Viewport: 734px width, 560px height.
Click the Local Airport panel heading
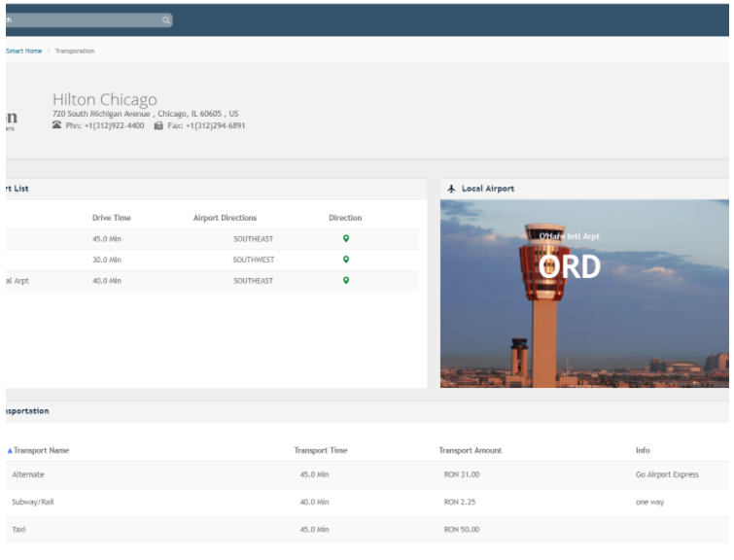pyautogui.click(x=488, y=189)
